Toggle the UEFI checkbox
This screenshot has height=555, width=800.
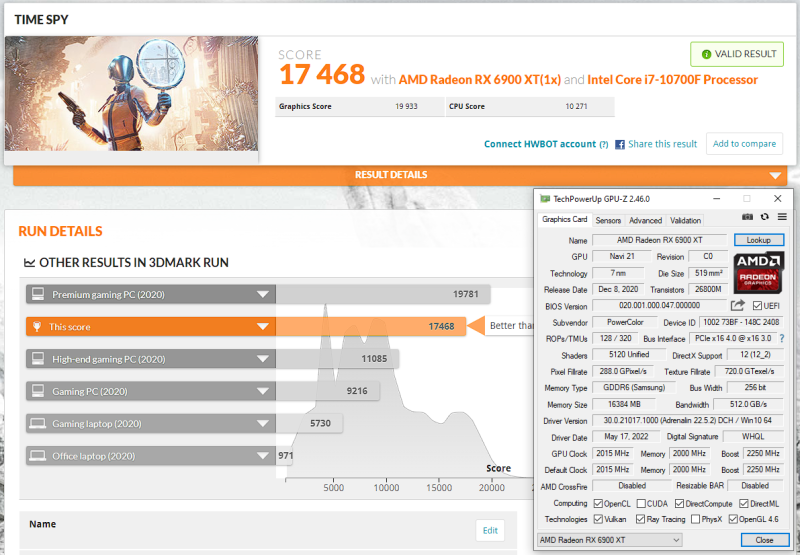[x=757, y=305]
